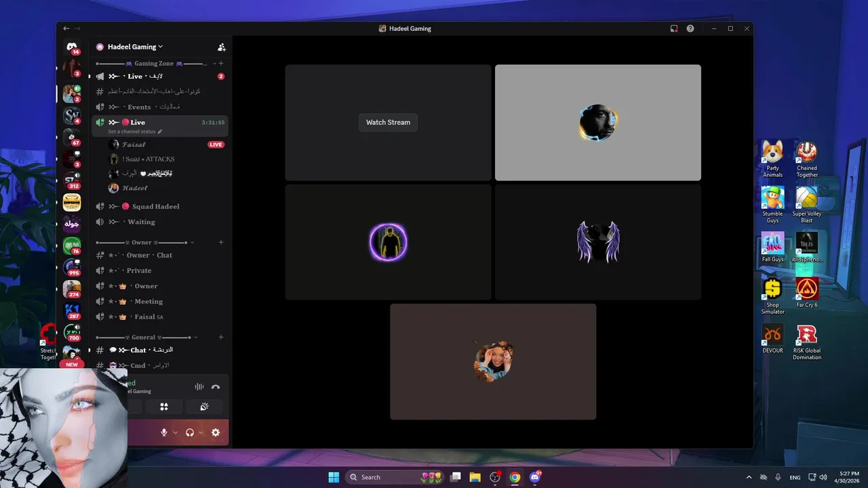Open the Arabic text channel under Live لايف
This screenshot has width=868, height=488.
tap(159, 91)
